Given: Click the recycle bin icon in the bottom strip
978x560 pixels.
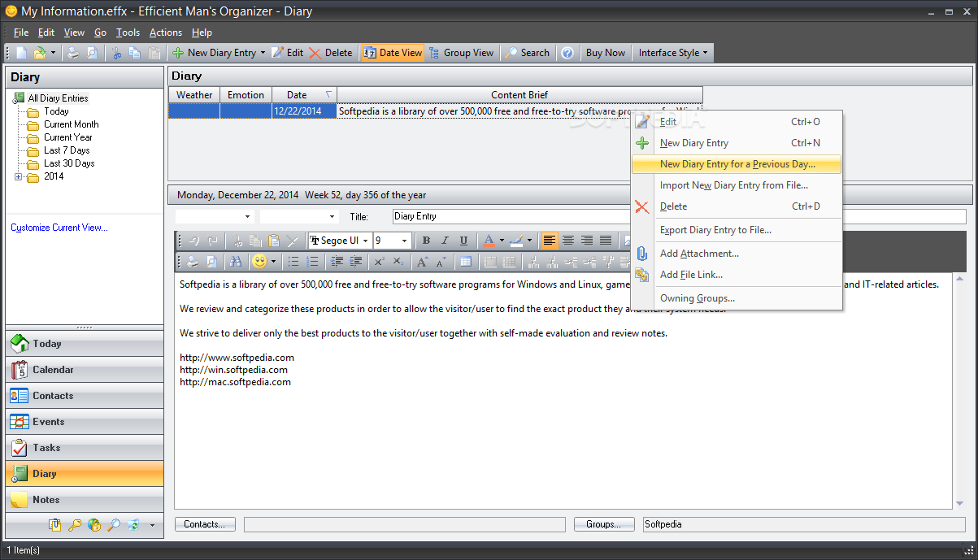Looking at the screenshot, I should 133,525.
